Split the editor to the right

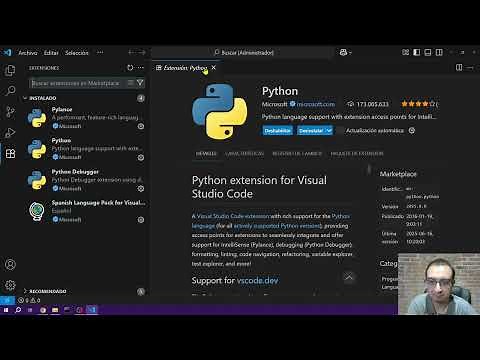point(459,68)
